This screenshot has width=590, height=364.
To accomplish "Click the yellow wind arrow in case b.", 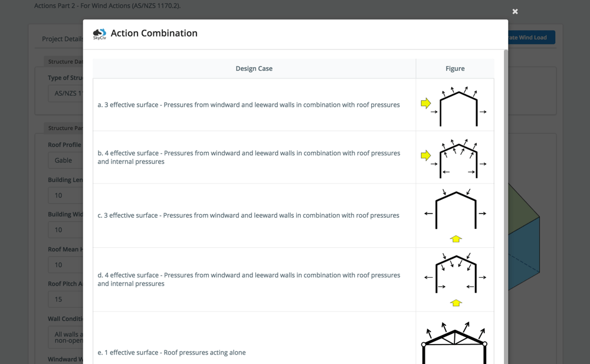I will point(425,156).
